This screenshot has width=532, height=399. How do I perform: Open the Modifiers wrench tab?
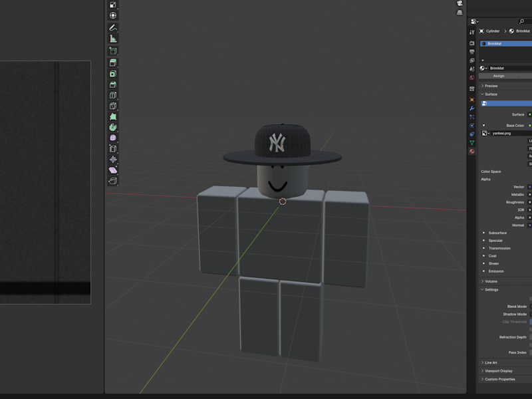[x=471, y=108]
